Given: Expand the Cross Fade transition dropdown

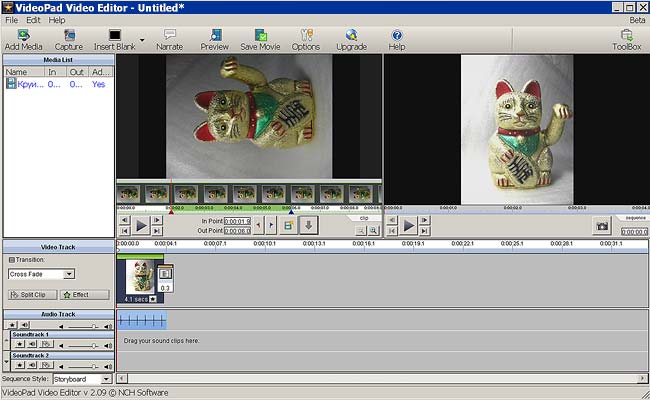Looking at the screenshot, I should (x=69, y=273).
